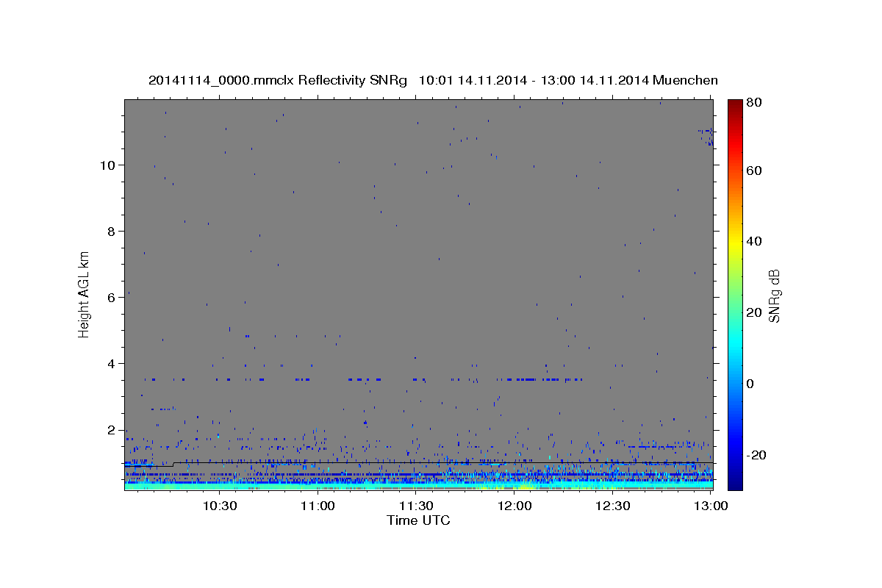The height and width of the screenshot is (588, 882).
Task: Click the 11:30 time tick label
Action: pyautogui.click(x=416, y=506)
